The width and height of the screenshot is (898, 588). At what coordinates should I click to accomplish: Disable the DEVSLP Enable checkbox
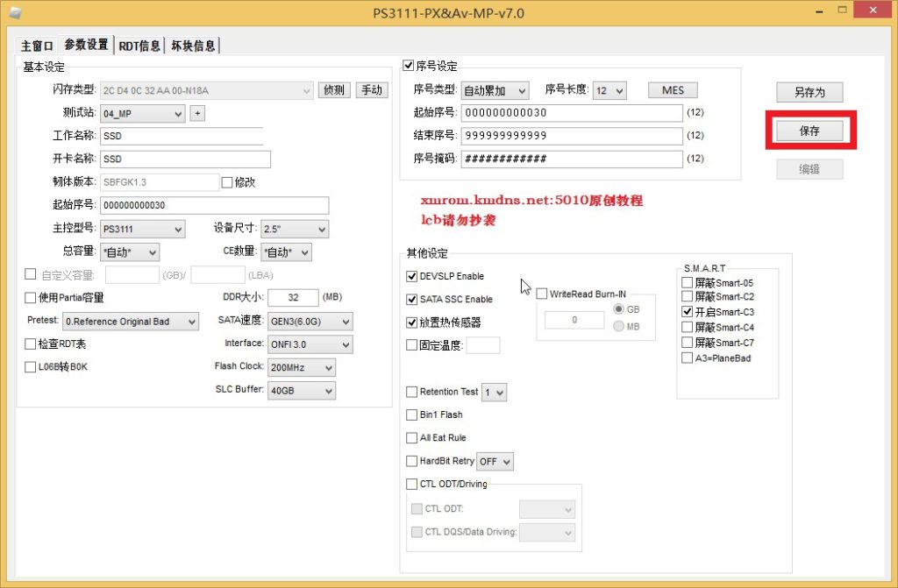[412, 276]
